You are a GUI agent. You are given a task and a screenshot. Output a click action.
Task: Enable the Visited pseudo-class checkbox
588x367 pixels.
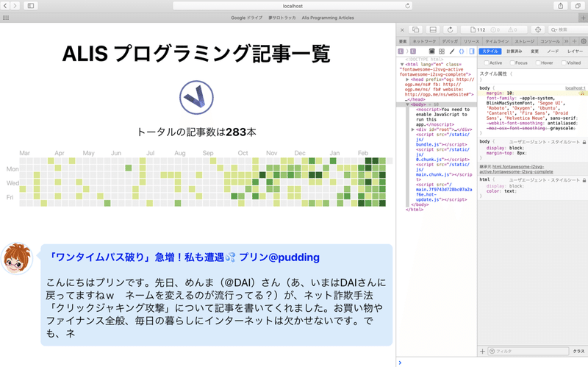[564, 63]
